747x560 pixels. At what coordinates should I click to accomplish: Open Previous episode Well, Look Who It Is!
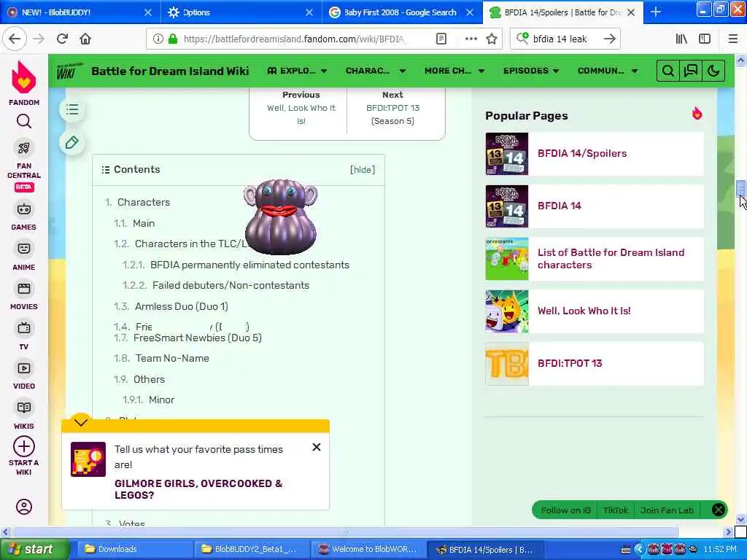click(301, 114)
